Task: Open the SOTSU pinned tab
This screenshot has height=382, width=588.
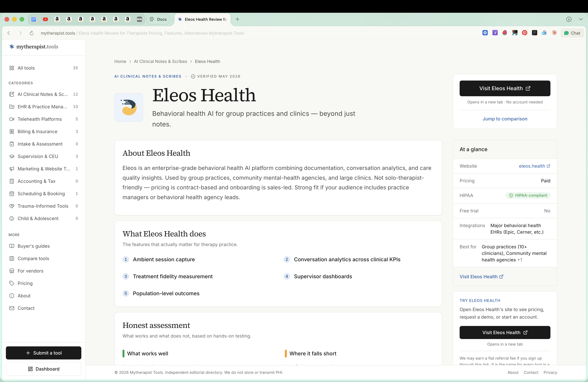Action: [x=139, y=19]
